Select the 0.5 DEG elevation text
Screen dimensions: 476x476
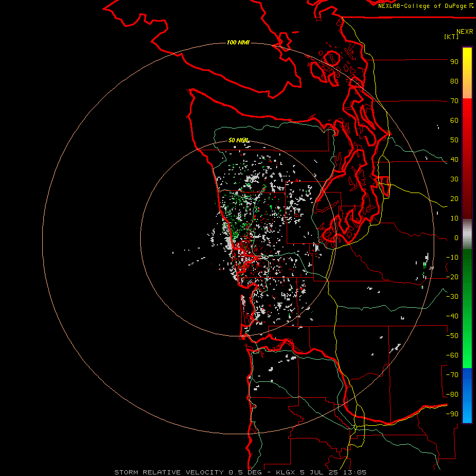coord(245,472)
